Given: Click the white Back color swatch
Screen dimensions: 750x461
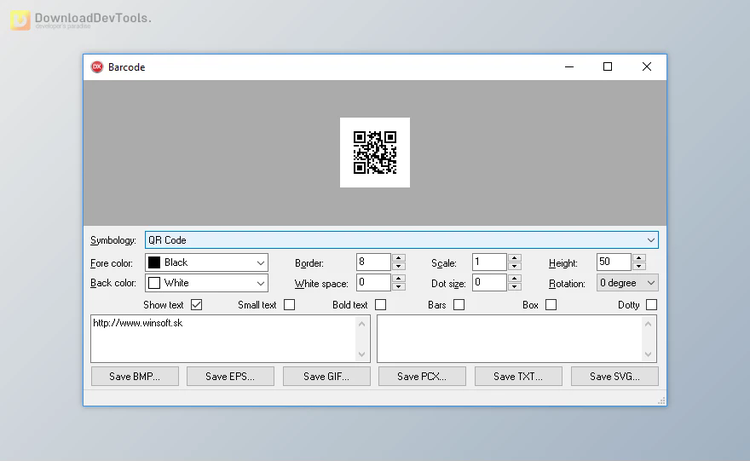Looking at the screenshot, I should coord(154,283).
